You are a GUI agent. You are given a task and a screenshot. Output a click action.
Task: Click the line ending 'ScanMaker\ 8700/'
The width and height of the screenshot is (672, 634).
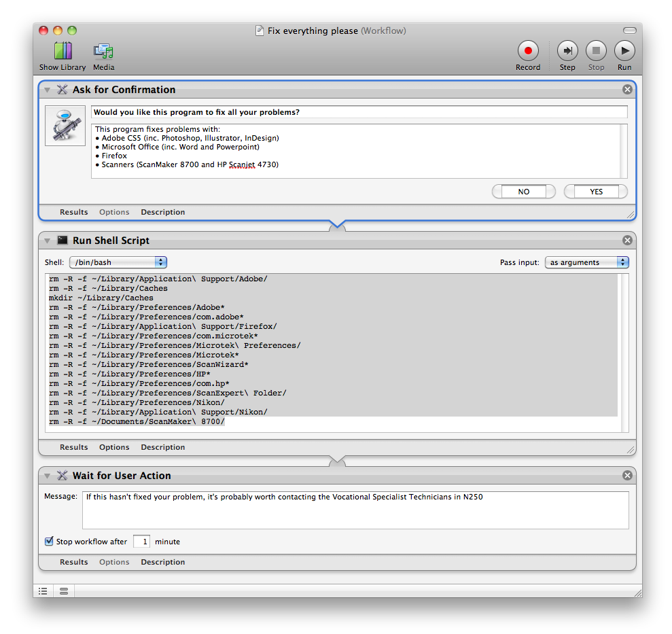[x=137, y=421]
